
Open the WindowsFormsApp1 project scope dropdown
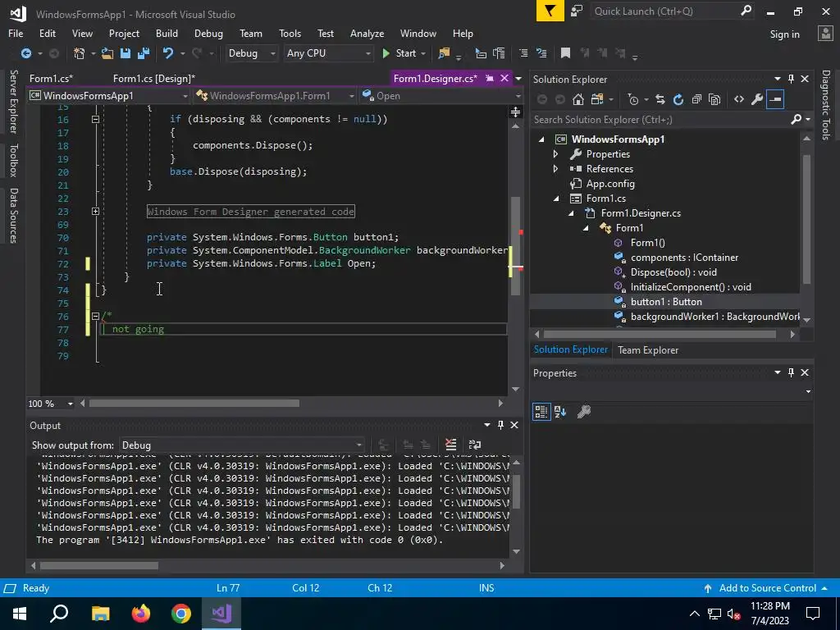click(109, 96)
